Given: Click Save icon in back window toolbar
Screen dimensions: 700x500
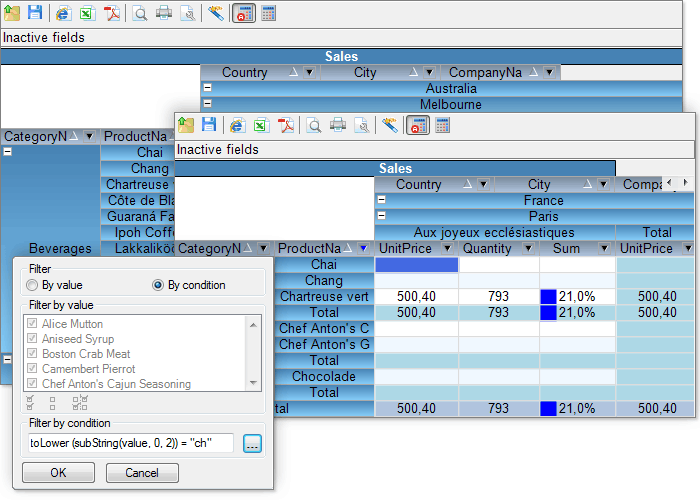Looking at the screenshot, I should point(35,12).
